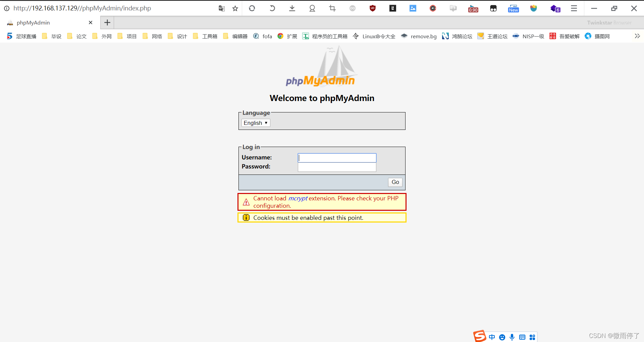Image resolution: width=644 pixels, height=342 pixels.
Task: Open the 毕设 bookmark folder
Action: pos(52,36)
